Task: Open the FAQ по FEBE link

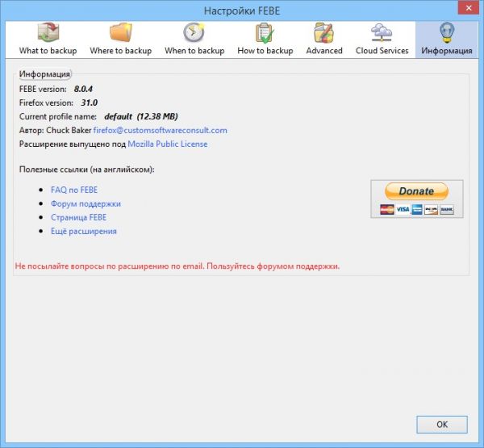Action: tap(74, 190)
